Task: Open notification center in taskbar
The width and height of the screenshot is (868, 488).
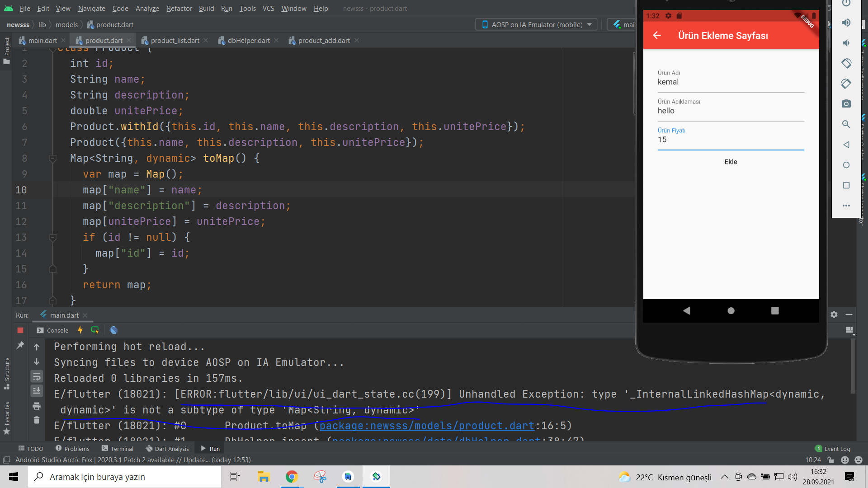Action: [x=849, y=477]
